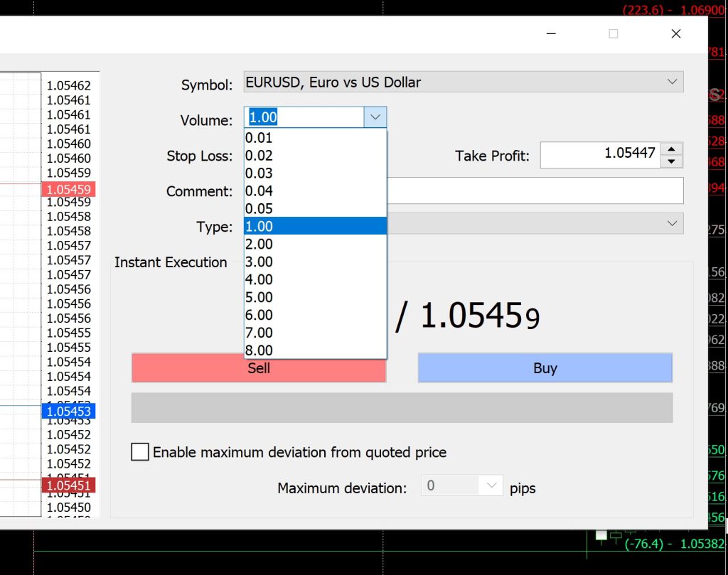Click the red highlighted 1.05459 tick price

[69, 189]
